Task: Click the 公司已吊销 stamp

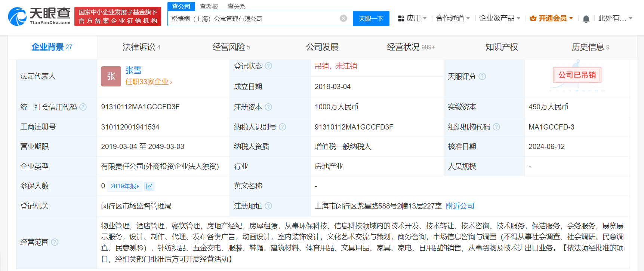Action: [577, 75]
